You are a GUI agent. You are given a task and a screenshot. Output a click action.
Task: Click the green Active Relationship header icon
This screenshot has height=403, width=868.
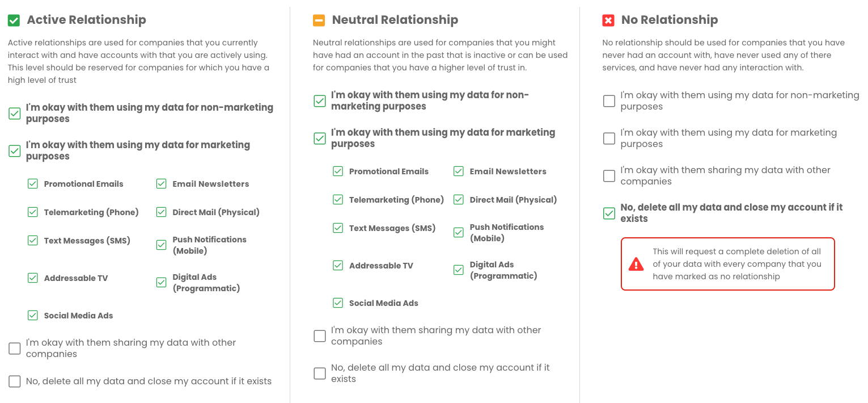[14, 20]
